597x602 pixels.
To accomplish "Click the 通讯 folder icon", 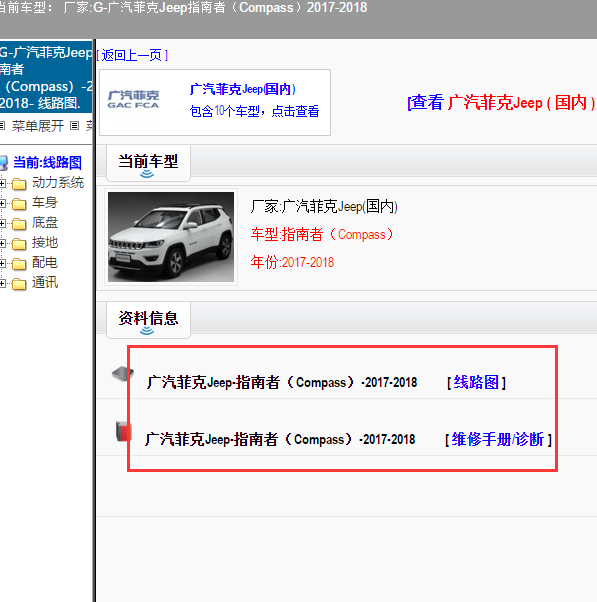I will coord(19,284).
